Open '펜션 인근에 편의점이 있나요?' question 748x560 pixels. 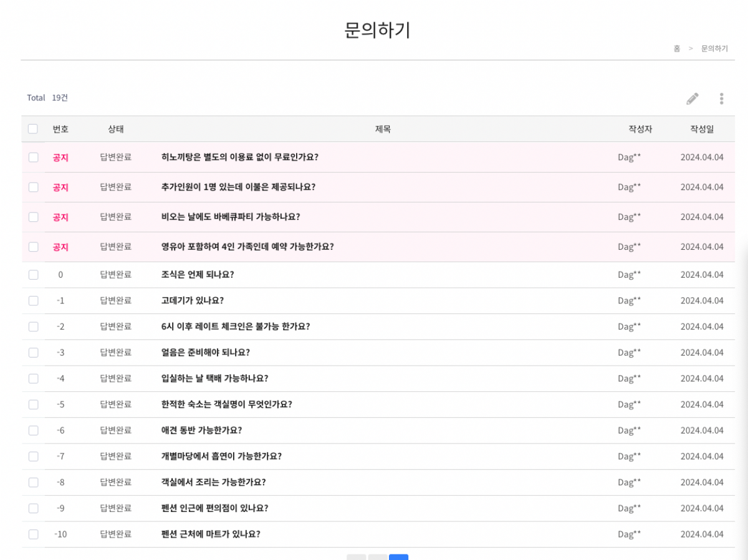pyautogui.click(x=214, y=508)
